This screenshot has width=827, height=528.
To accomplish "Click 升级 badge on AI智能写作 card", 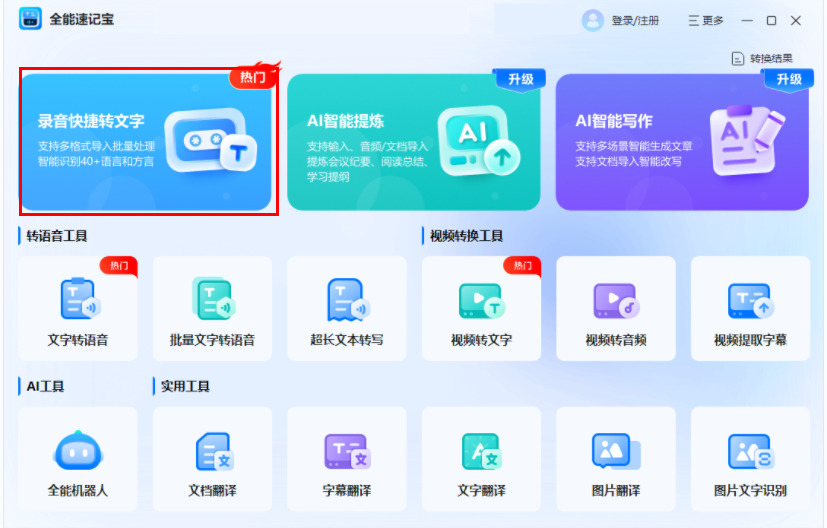I will [789, 80].
